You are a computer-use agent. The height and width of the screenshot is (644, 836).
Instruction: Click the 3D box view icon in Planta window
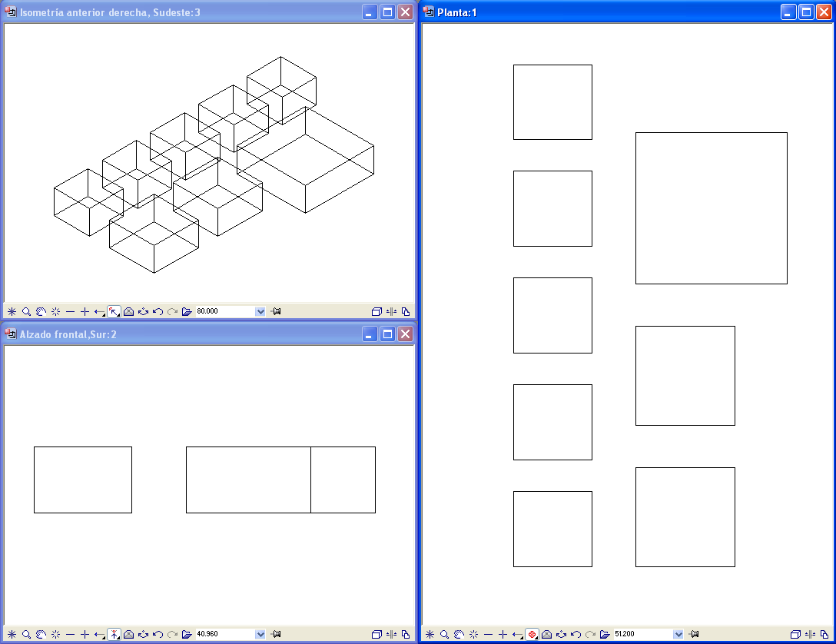tap(794, 635)
